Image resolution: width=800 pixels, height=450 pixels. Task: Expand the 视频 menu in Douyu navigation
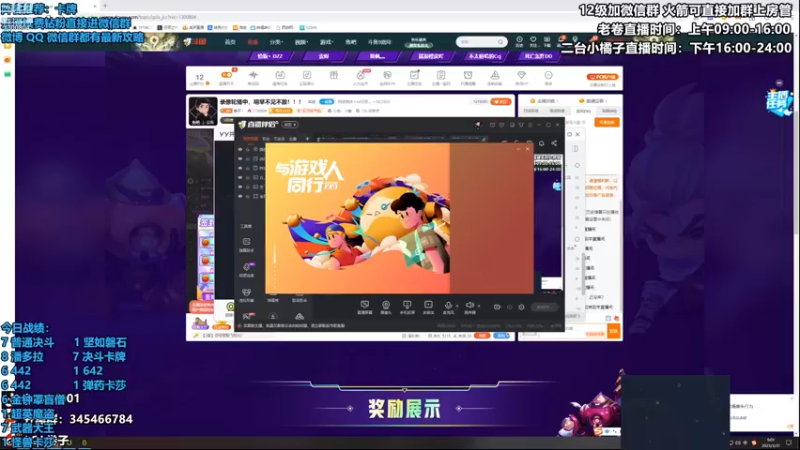301,42
